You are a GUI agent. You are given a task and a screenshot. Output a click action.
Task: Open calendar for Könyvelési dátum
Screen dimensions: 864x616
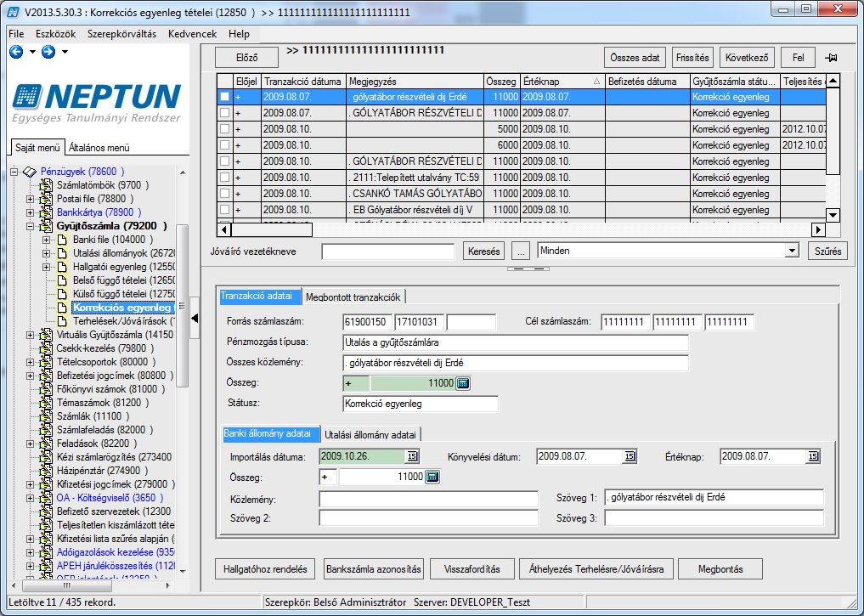pyautogui.click(x=630, y=456)
